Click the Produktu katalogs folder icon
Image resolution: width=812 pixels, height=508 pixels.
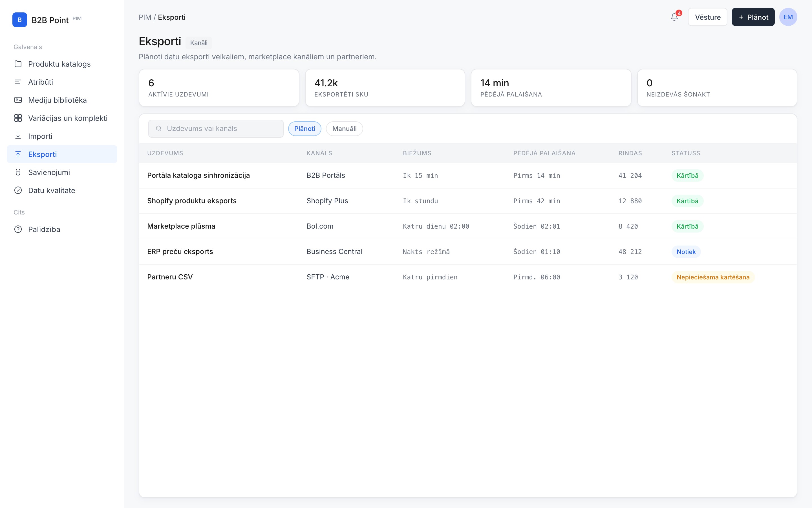coord(18,64)
